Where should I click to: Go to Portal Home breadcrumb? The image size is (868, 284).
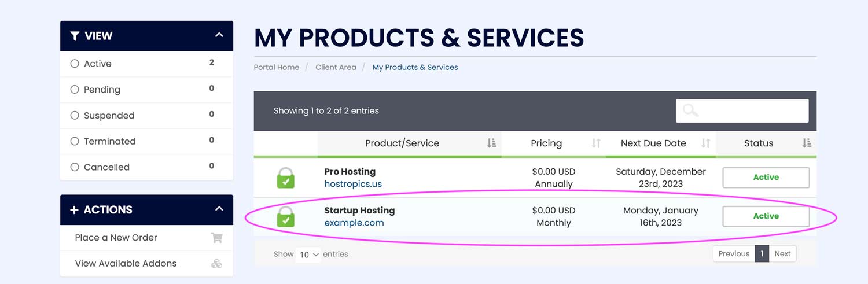[x=277, y=67]
